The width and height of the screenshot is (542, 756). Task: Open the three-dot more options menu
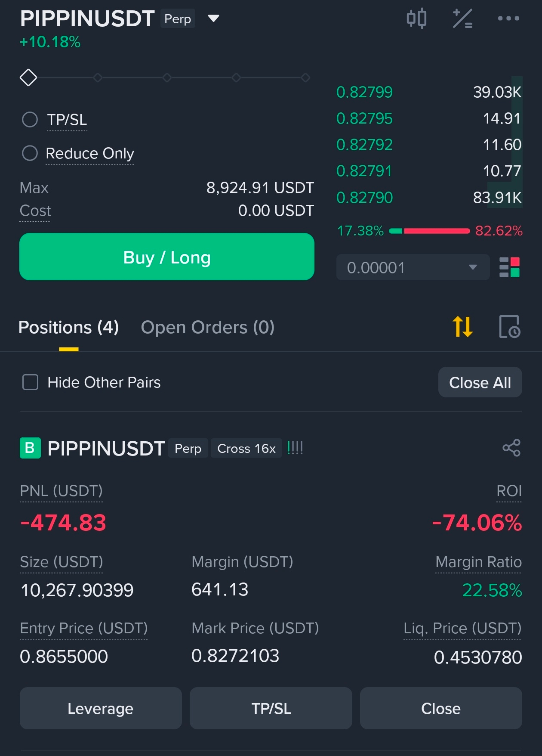point(508,19)
